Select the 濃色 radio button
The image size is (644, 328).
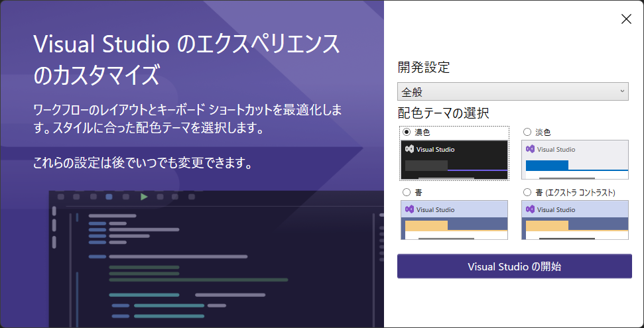(x=407, y=132)
